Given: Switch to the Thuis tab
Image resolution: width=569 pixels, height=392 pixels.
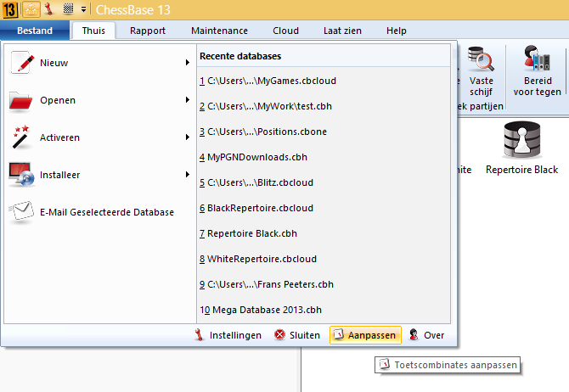Looking at the screenshot, I should pyautogui.click(x=93, y=31).
